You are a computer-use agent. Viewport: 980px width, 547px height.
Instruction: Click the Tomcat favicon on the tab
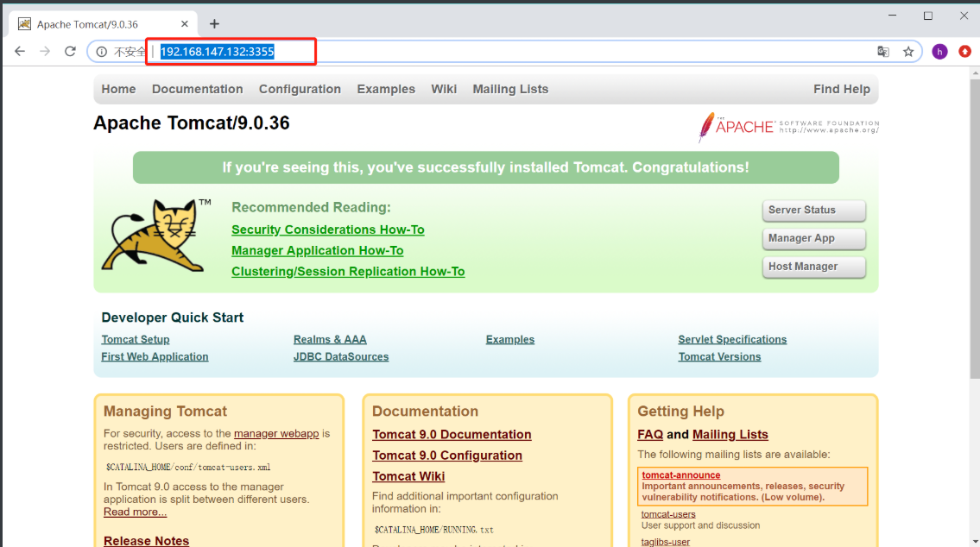click(24, 24)
